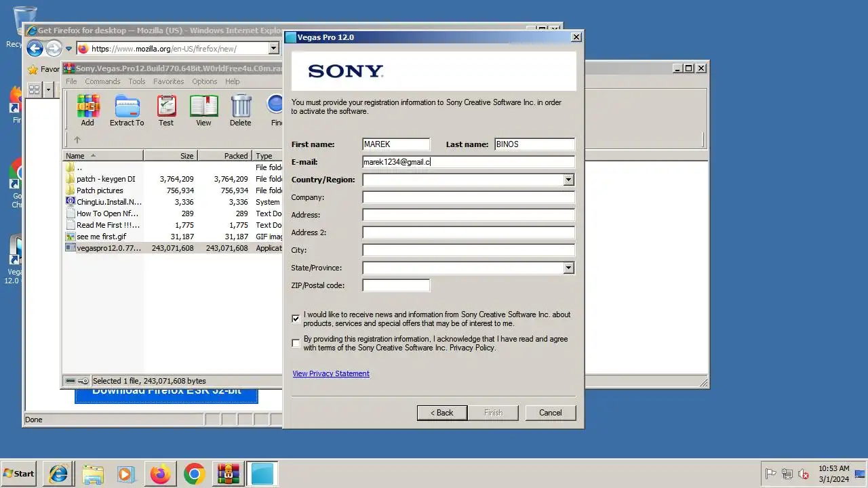Click the Action Center flag tray icon

point(771,474)
